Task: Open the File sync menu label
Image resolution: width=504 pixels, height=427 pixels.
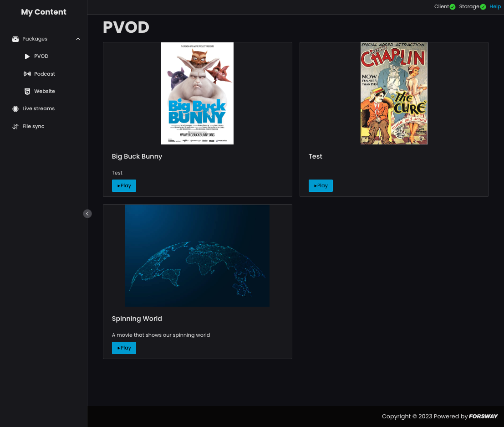Action: pos(33,126)
